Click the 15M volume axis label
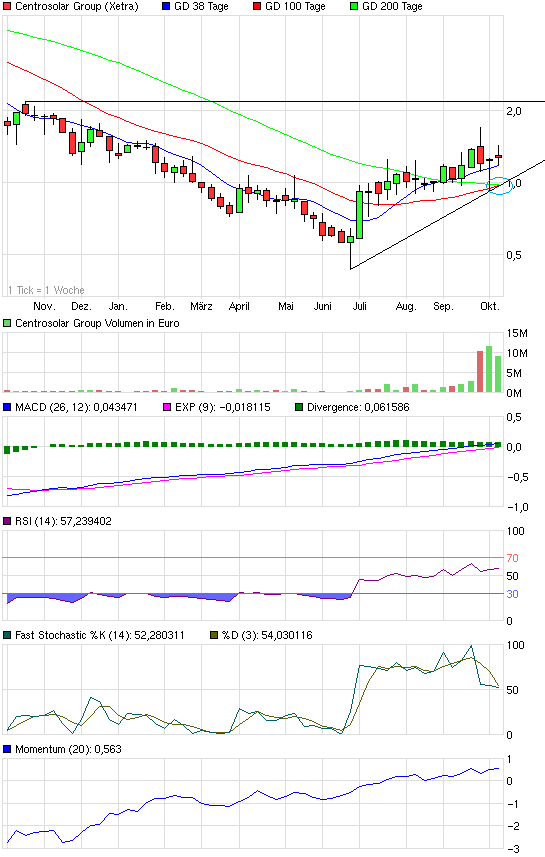Screen dimensions: 545x857 (x=517, y=333)
